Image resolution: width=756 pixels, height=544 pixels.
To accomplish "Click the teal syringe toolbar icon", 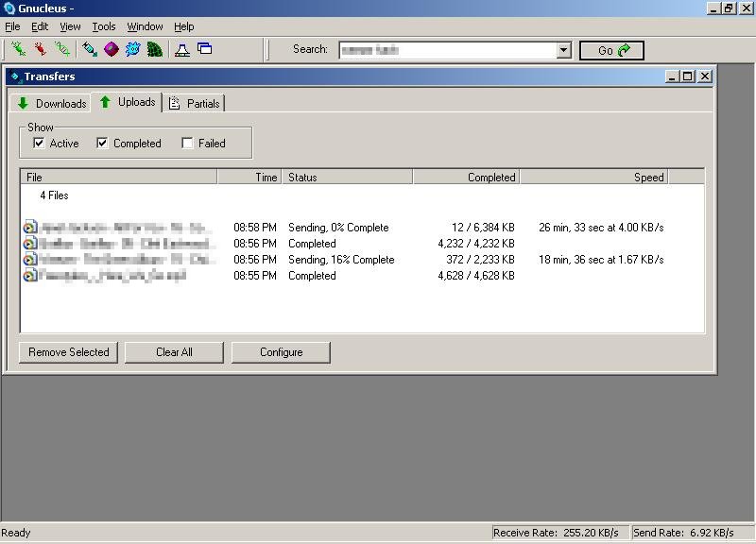I will point(90,49).
